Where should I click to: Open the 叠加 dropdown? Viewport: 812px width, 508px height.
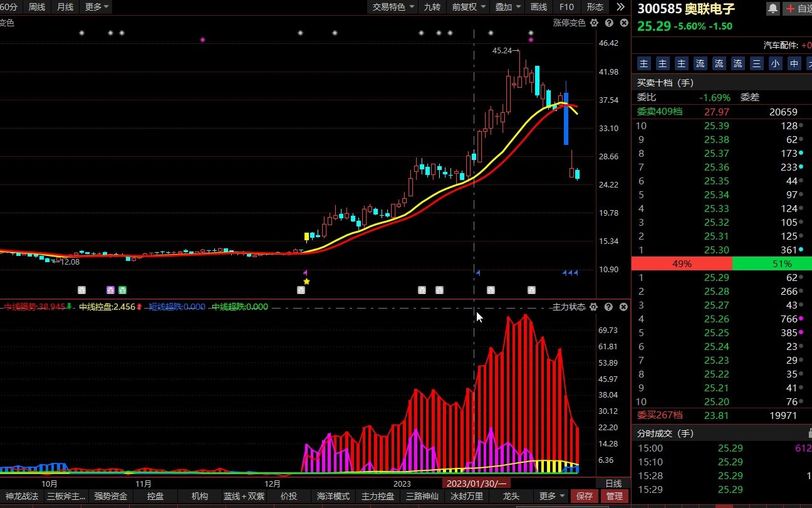[507, 7]
